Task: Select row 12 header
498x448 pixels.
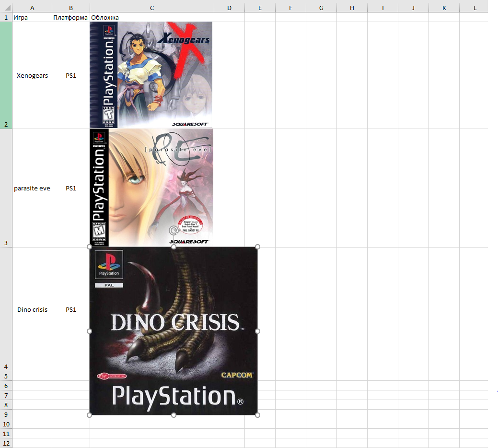Action: (6, 443)
